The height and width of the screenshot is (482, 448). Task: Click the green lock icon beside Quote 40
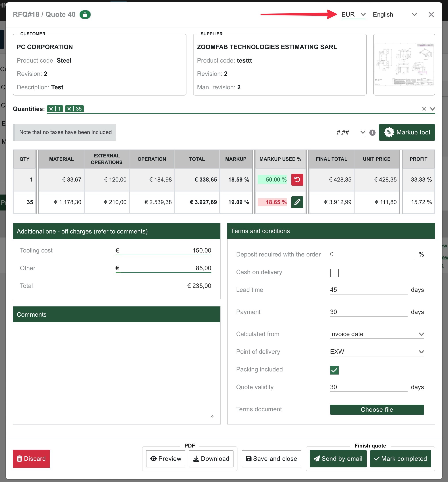(x=85, y=15)
